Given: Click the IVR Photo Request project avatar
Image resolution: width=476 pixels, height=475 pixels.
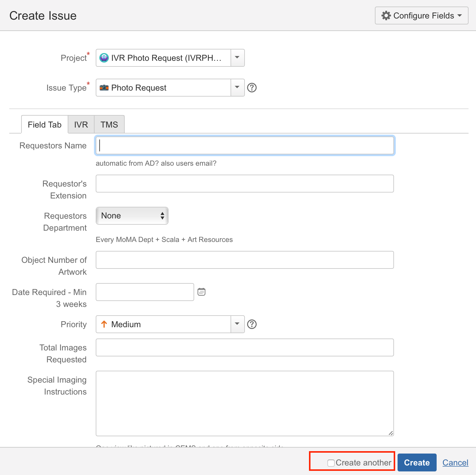Looking at the screenshot, I should tap(104, 58).
